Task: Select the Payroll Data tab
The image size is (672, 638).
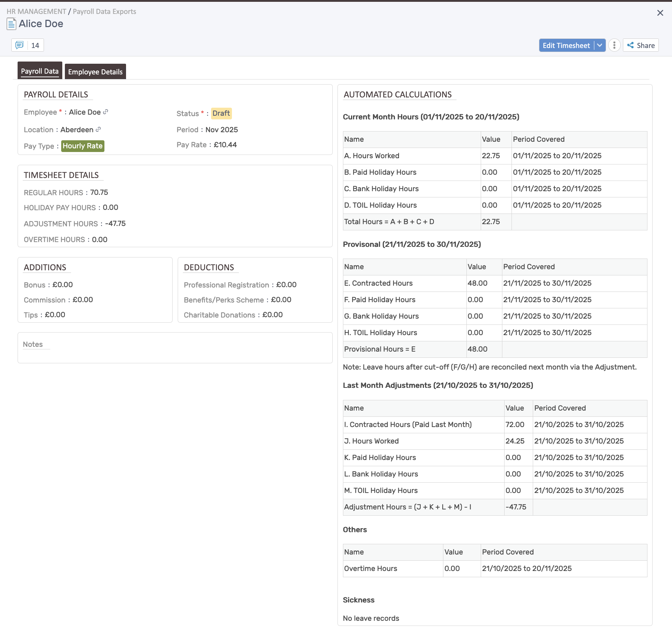Action: (40, 70)
